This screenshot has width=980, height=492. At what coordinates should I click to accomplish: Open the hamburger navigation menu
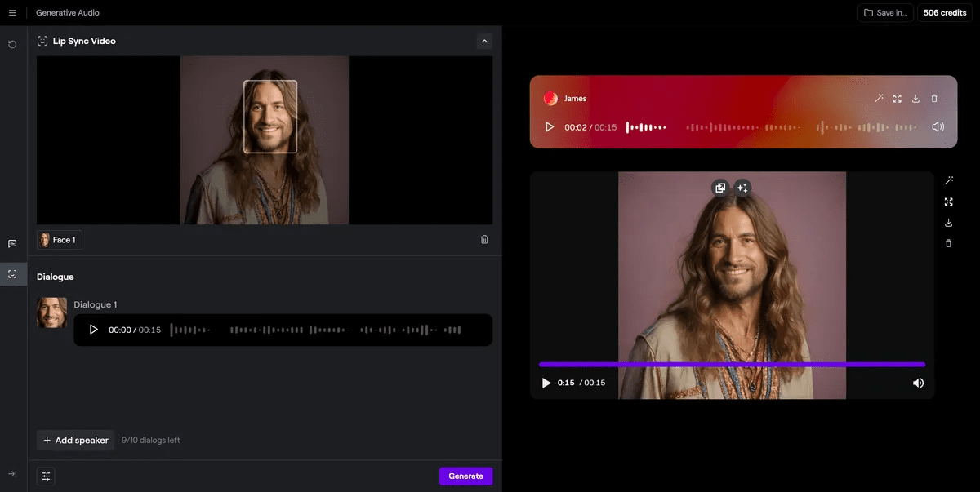[x=12, y=12]
